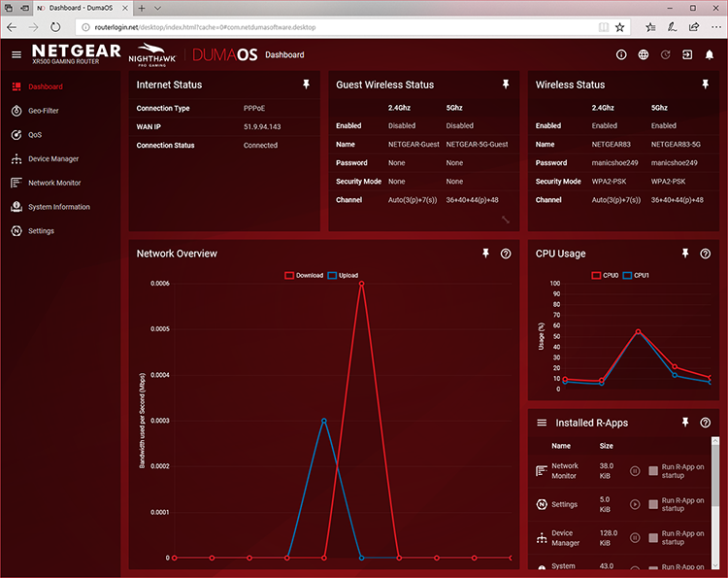Expand the tab preview chevron

(158, 9)
